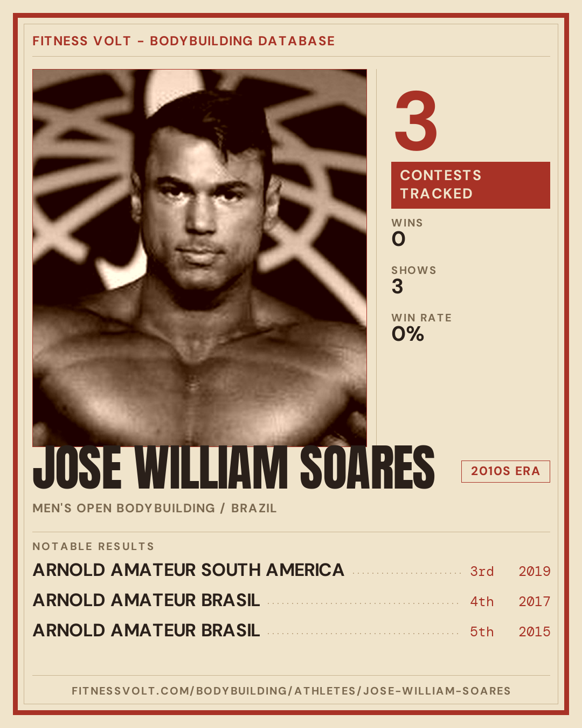Image resolution: width=582 pixels, height=728 pixels.
Task: Click the 5th placing entry
Action: (482, 631)
